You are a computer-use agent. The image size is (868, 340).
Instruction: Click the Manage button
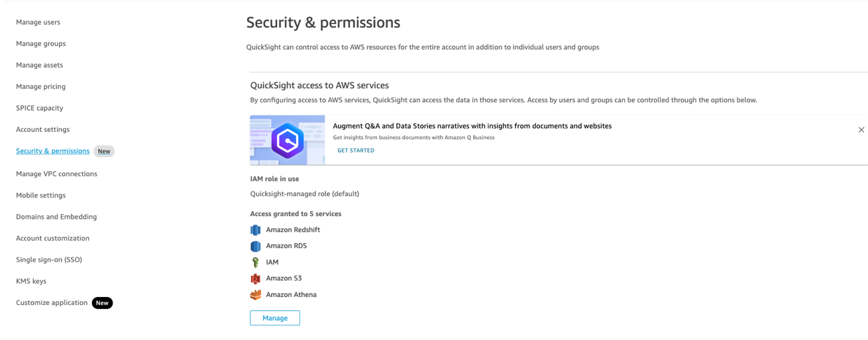coord(275,318)
